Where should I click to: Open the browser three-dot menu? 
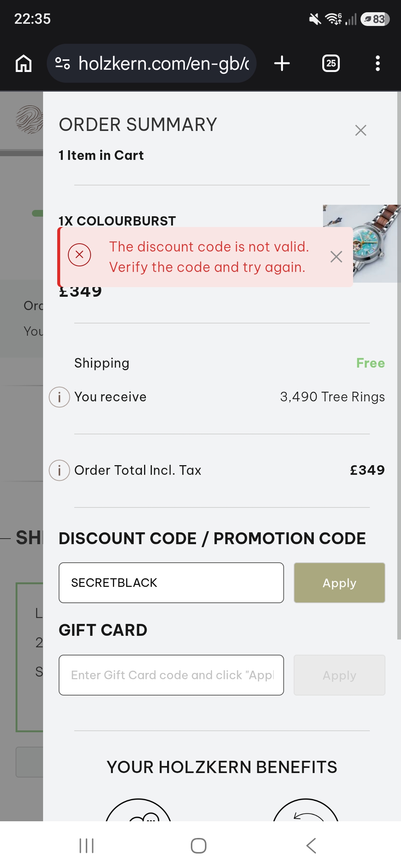(x=378, y=63)
